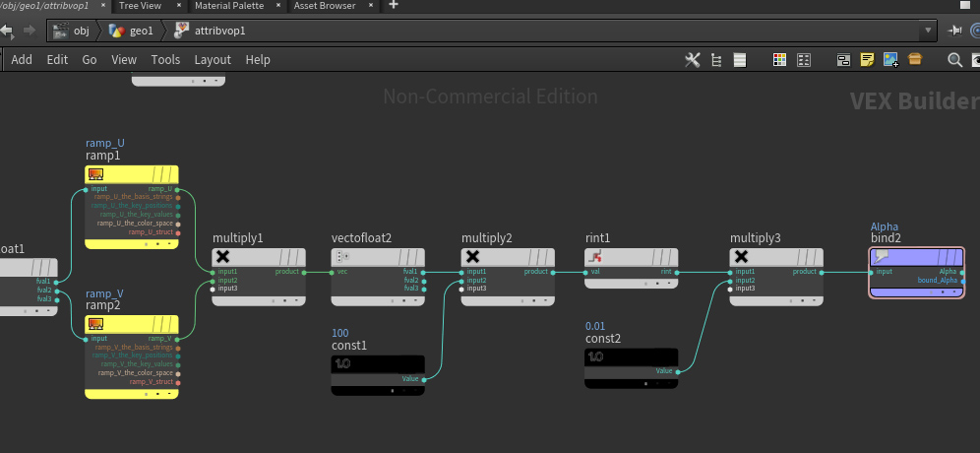Viewport: 980px width, 453px height.
Task: Click the ramp2 node ramp icon
Action: coord(95,323)
